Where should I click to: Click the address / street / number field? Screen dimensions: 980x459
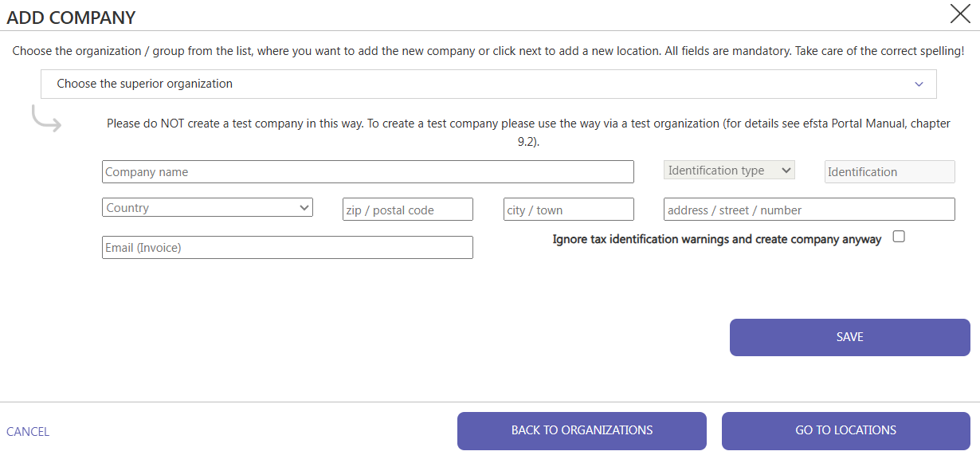[x=809, y=210]
